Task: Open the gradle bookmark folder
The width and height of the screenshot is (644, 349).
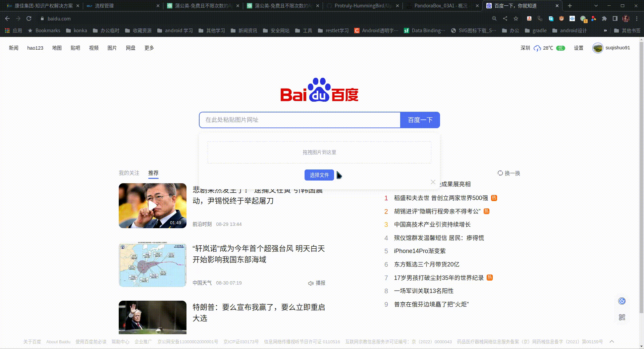Action: 536,31
